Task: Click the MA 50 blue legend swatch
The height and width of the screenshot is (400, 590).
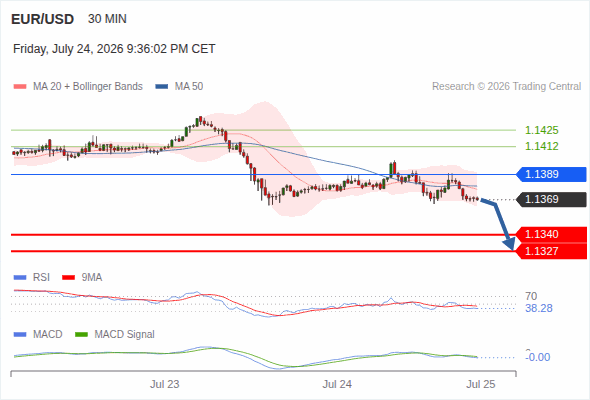Action: [162, 87]
